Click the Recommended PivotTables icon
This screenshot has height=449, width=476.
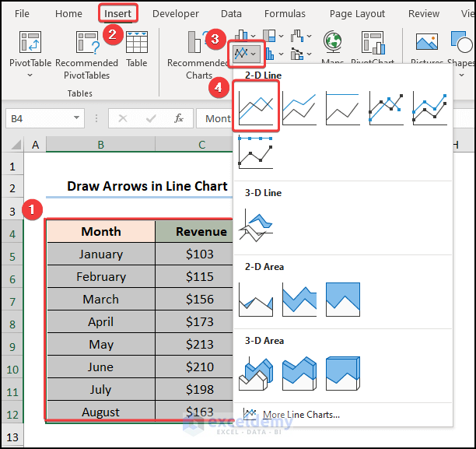[x=87, y=45]
